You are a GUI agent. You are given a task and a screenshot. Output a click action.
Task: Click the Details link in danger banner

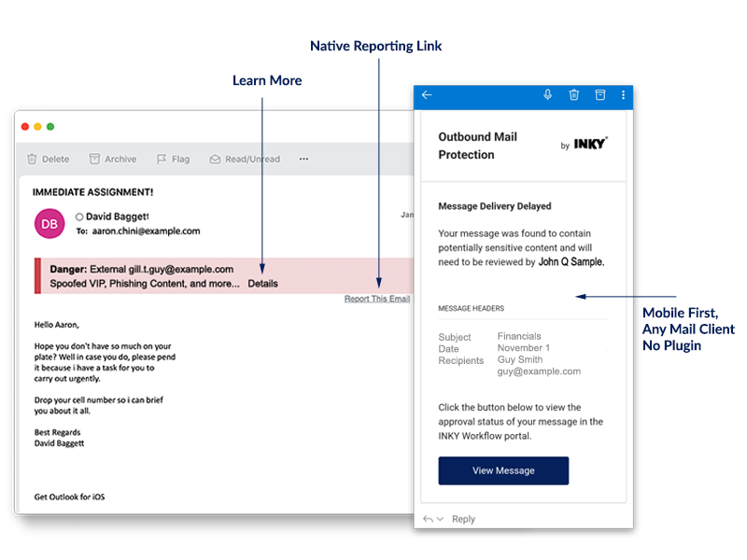click(262, 284)
